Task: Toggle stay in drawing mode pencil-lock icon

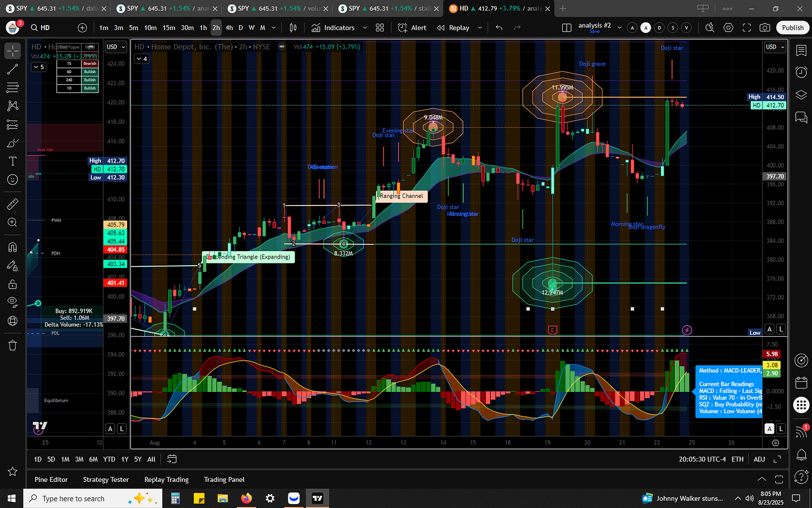Action: [x=12, y=266]
